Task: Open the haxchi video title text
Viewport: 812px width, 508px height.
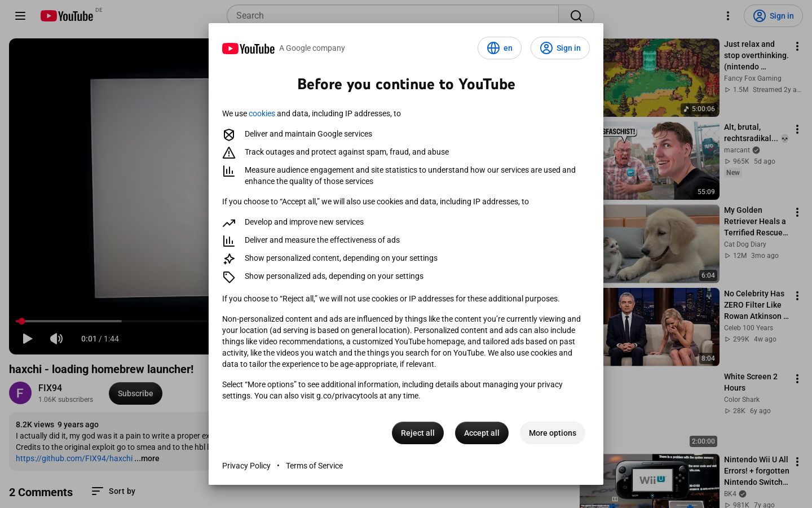Action: click(101, 369)
